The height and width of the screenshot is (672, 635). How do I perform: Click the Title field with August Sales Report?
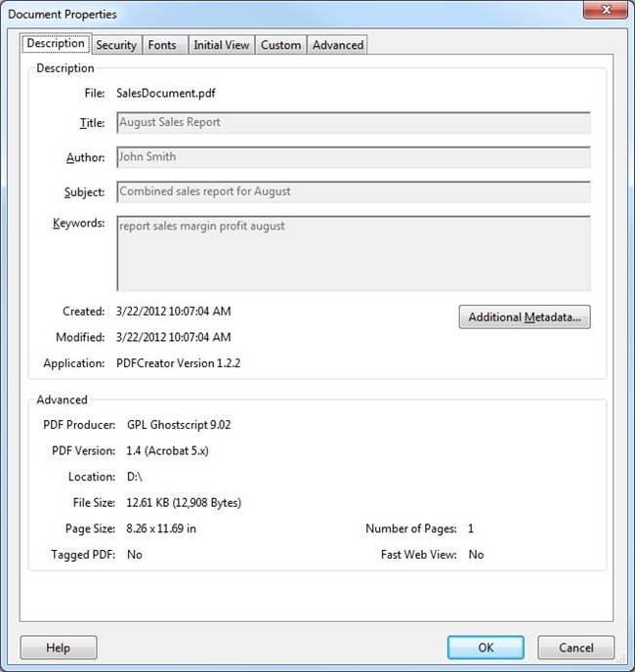click(x=353, y=123)
